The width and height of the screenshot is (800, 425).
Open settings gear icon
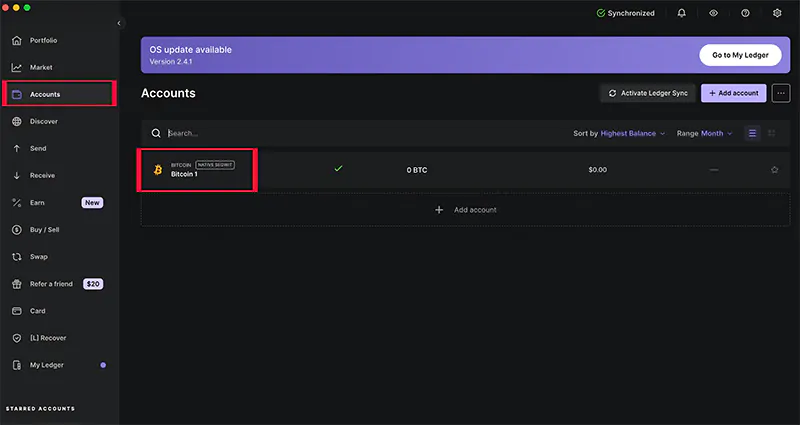(777, 13)
